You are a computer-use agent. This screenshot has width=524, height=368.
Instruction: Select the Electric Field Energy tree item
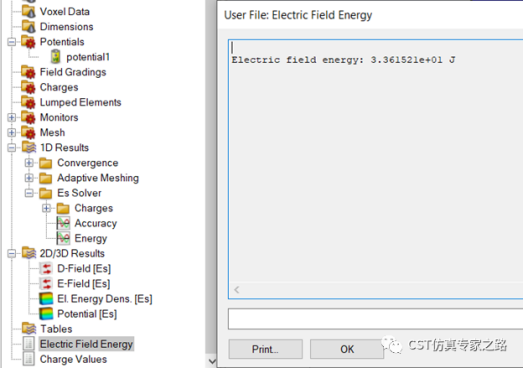pos(86,344)
